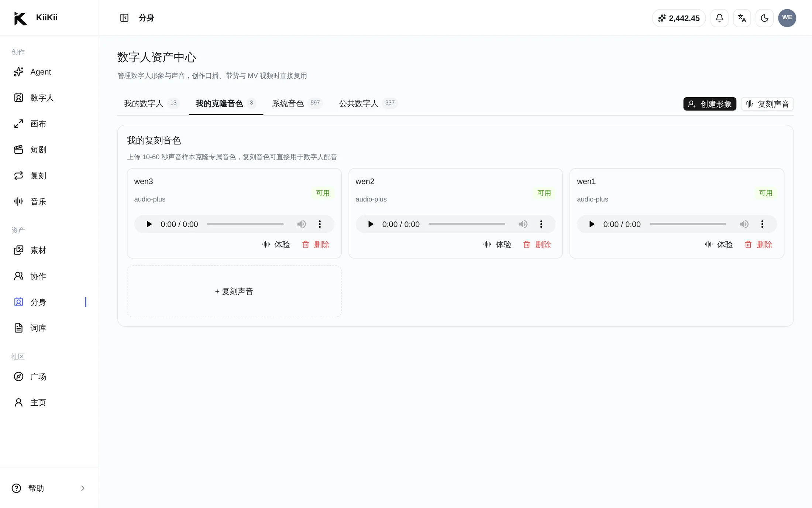Visit 广场 community page
Screen dimensions: 812x508
click(49, 376)
